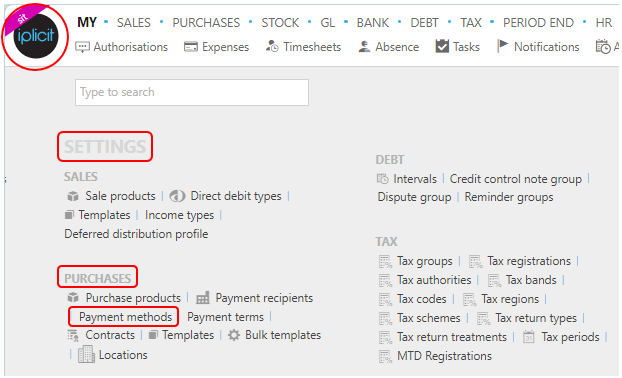Click the Tax registrations icon
Image resolution: width=622 pixels, height=378 pixels.
(475, 262)
